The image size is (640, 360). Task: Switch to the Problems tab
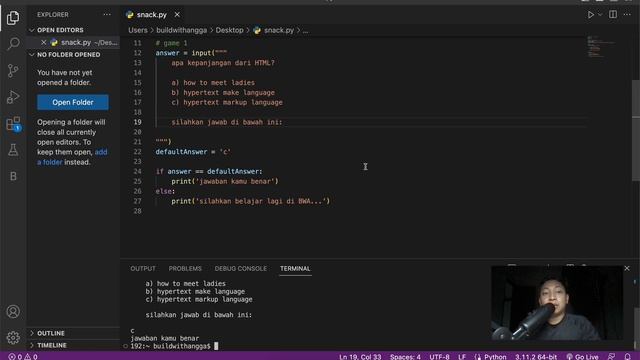pyautogui.click(x=185, y=268)
